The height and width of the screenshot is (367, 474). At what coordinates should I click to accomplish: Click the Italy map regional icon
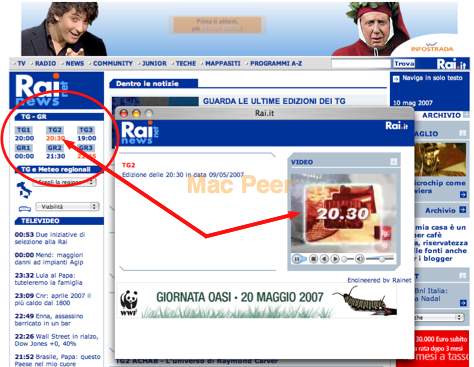[x=24, y=190]
